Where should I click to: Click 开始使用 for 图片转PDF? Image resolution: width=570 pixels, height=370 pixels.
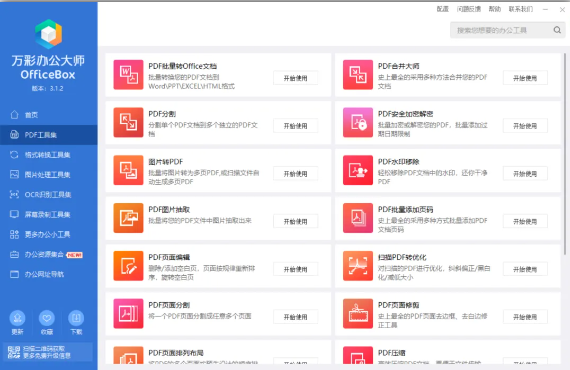[x=296, y=174]
